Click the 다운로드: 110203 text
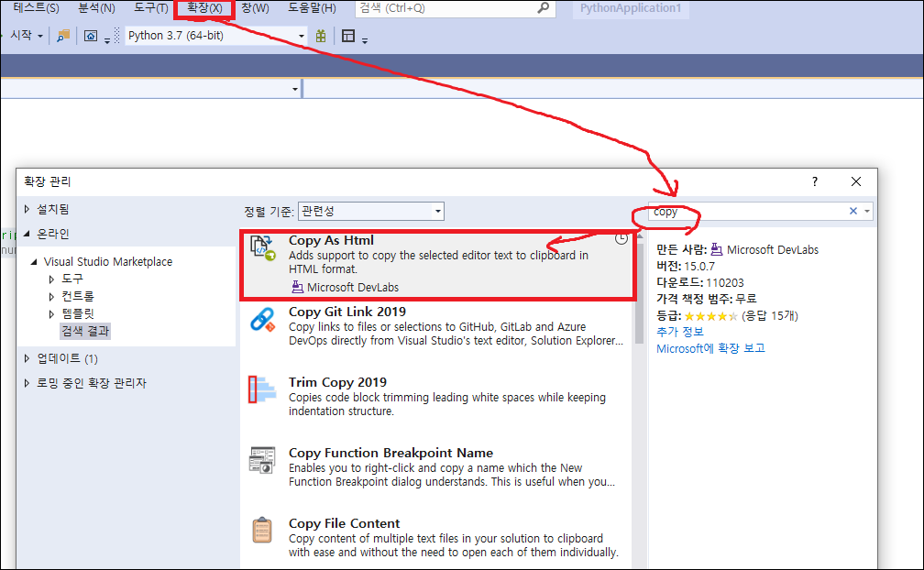Viewport: 924px width, 570px height. (x=700, y=282)
